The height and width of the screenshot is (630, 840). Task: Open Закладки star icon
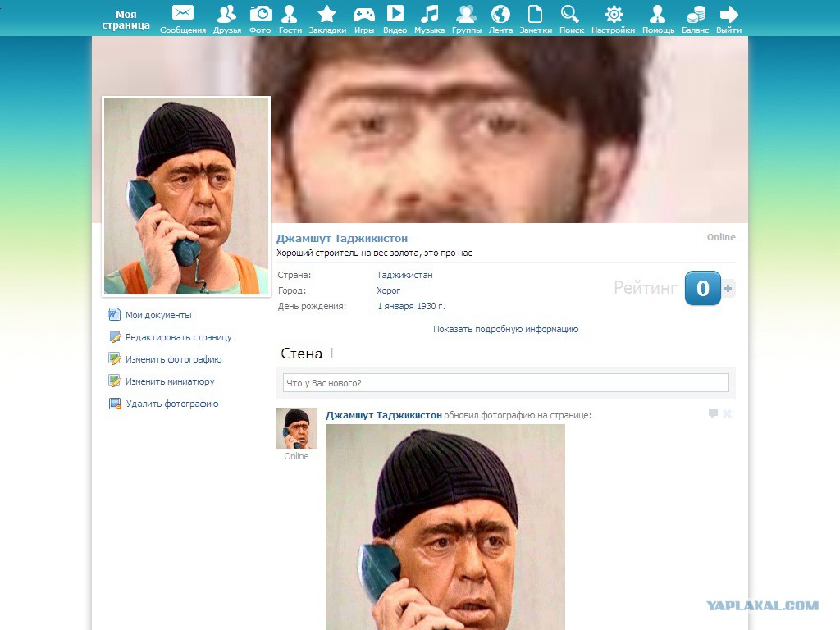(326, 13)
